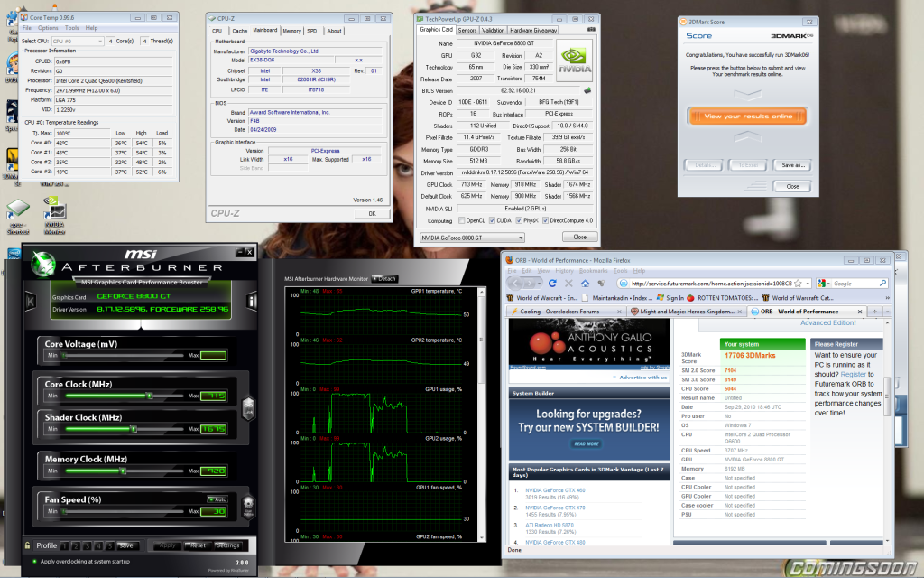Click the Afterburner hardware monitor vertical scrollbar
Image resolution: width=924 pixels, height=578 pixels.
tap(482, 414)
